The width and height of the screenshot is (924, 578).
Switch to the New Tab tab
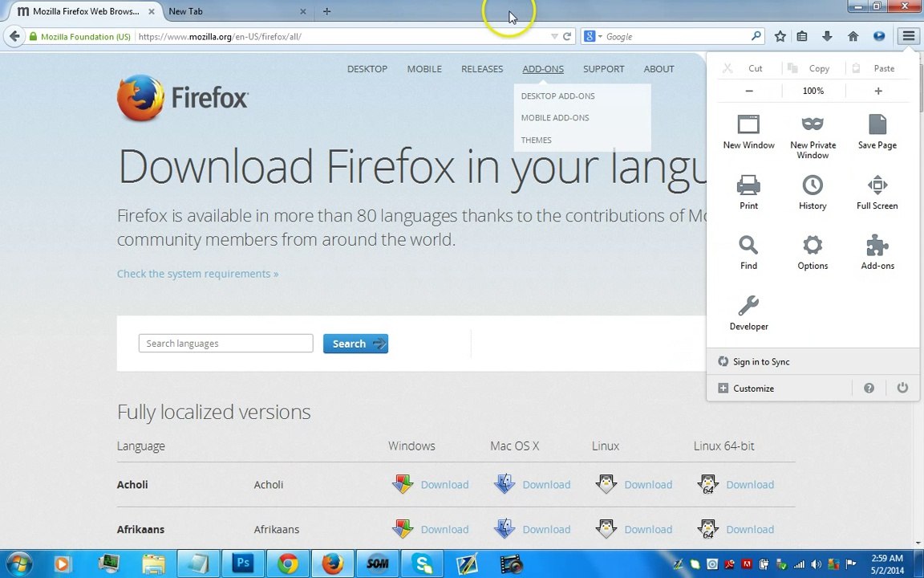click(x=236, y=11)
